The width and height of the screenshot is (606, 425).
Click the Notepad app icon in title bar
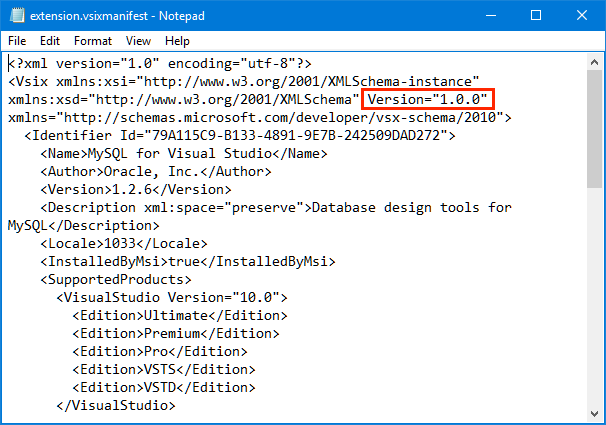[17, 15]
